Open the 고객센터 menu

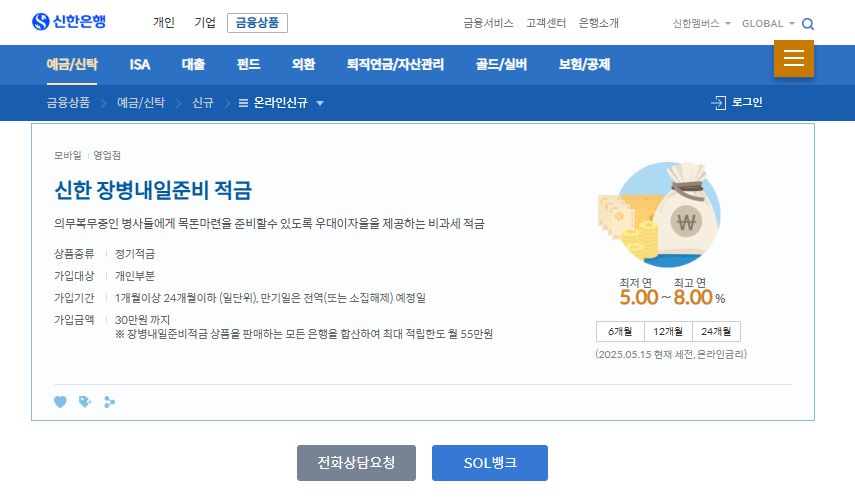(x=546, y=23)
